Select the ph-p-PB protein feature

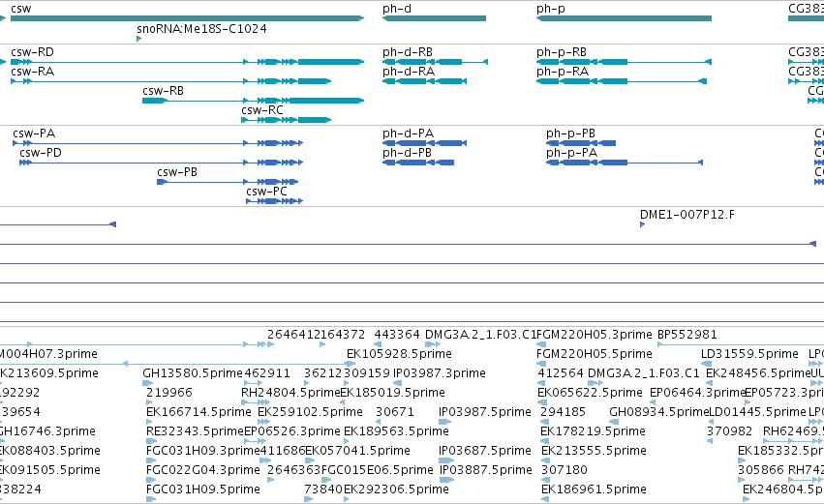581,143
